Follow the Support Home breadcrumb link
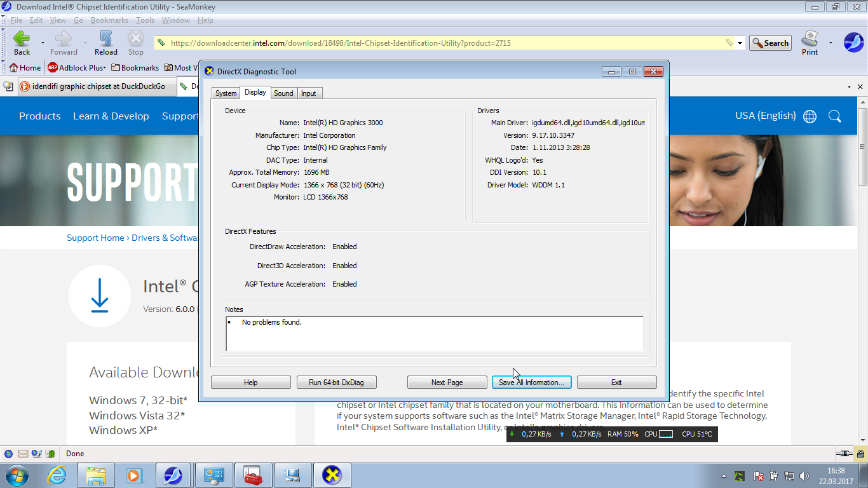This screenshot has height=488, width=868. point(95,238)
